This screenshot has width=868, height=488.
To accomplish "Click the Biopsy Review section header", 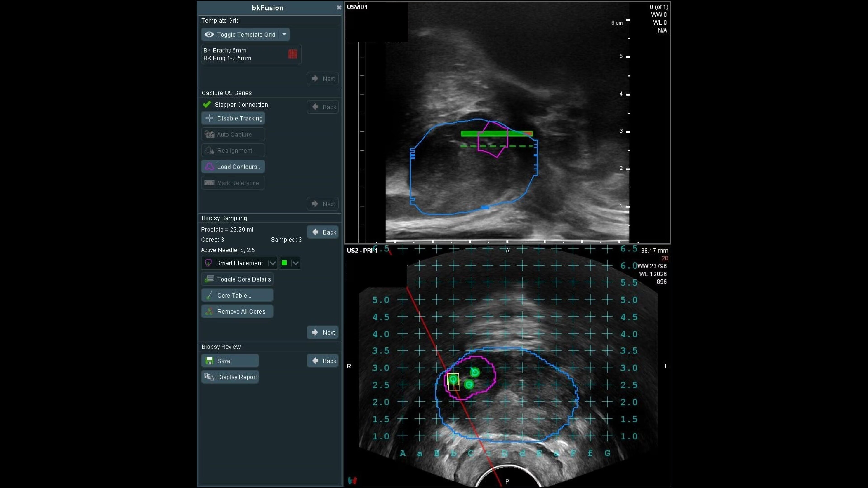I will [x=221, y=347].
